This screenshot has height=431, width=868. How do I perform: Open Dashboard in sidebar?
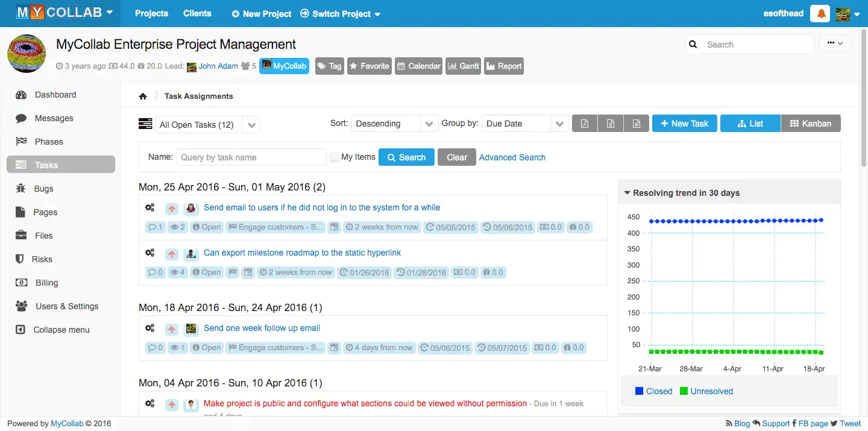[x=60, y=95]
